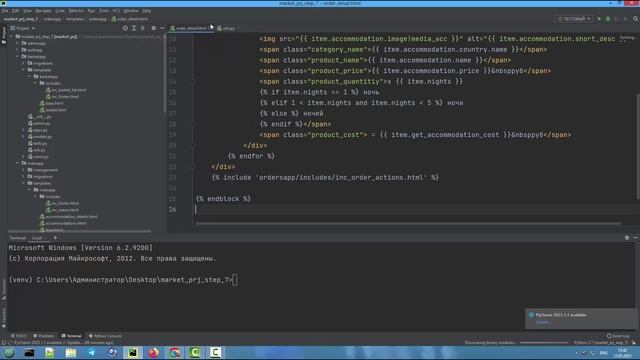Click the Run (green play) button
The image size is (640, 360).
[x=599, y=19]
